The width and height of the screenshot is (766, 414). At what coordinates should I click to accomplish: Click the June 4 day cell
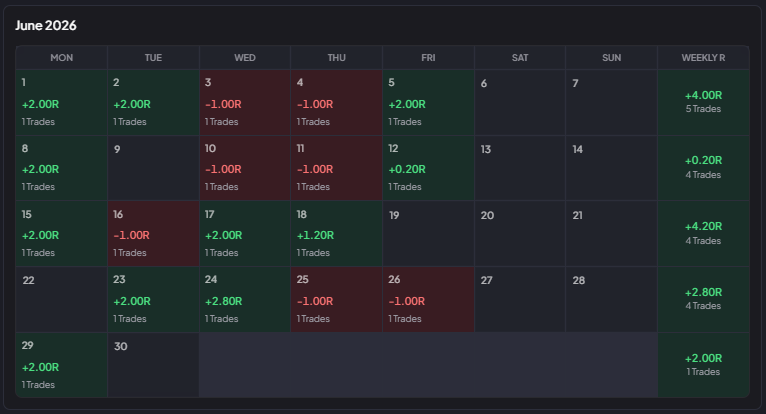[x=337, y=103]
